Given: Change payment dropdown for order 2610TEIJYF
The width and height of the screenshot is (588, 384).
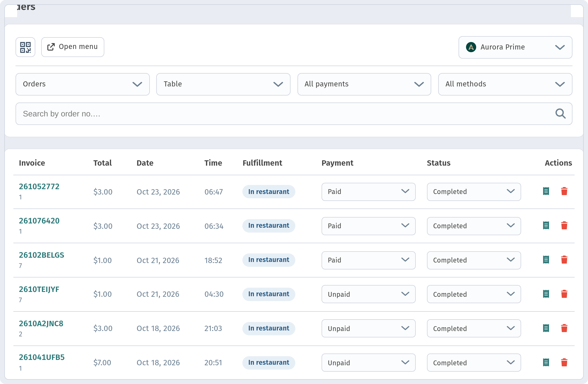Looking at the screenshot, I should pos(368,294).
